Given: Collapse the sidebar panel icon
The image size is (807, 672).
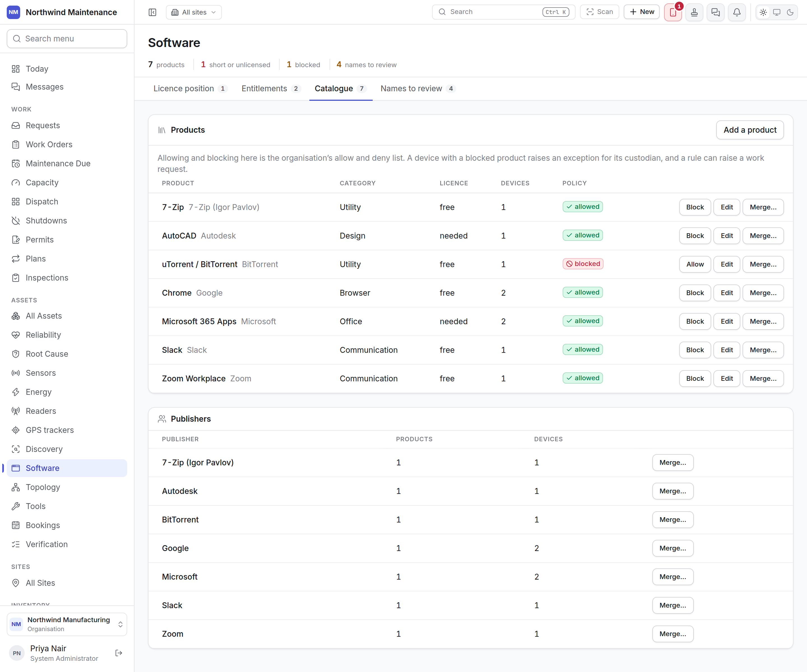Looking at the screenshot, I should [x=152, y=12].
